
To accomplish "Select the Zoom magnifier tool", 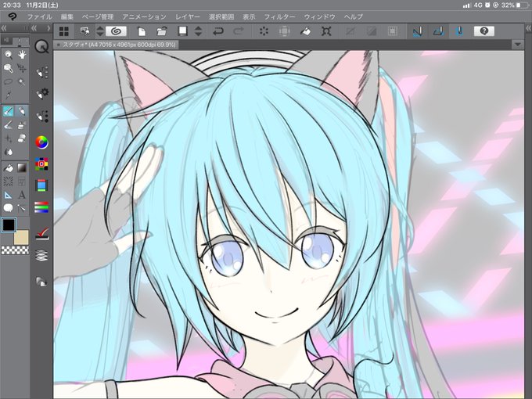I will pyautogui.click(x=8, y=55).
